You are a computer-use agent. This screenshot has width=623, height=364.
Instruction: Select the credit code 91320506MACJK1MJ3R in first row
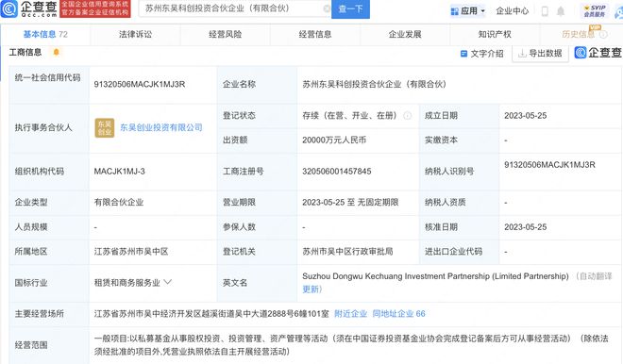point(140,84)
